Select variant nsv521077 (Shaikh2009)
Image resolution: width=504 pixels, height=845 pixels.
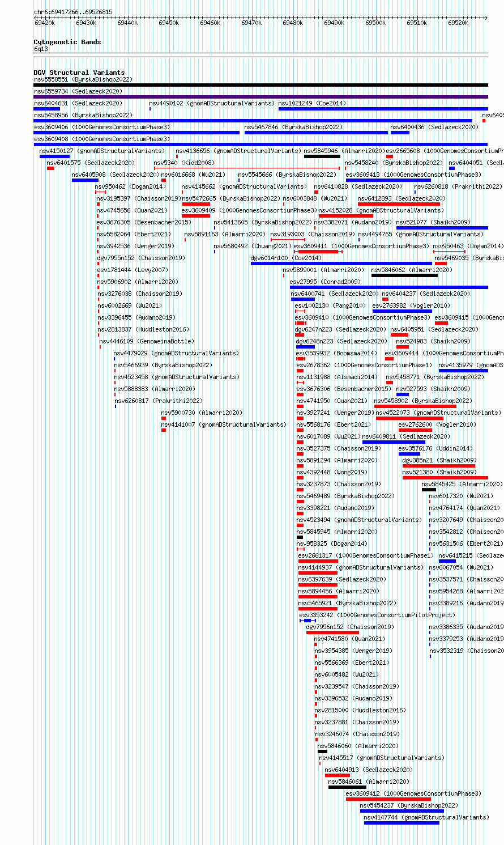(433, 223)
